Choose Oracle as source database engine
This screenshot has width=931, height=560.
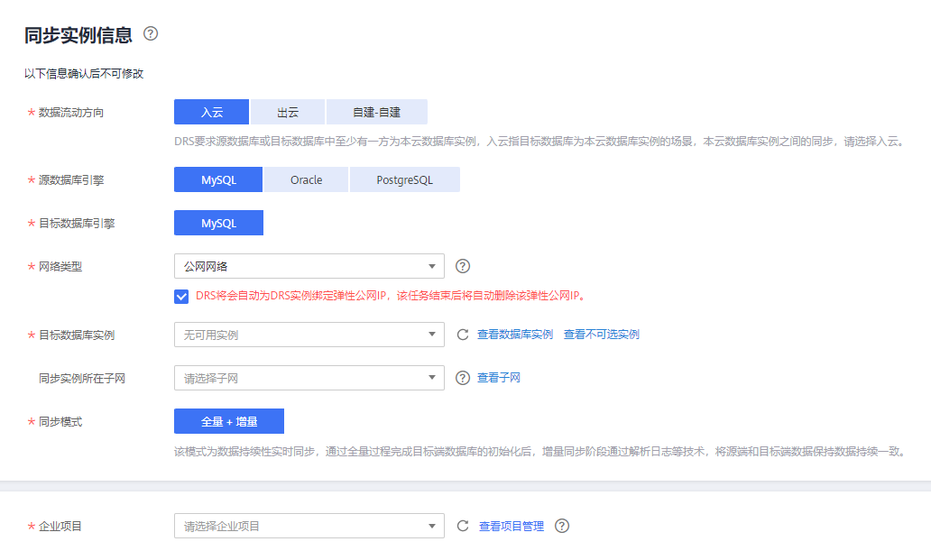point(306,179)
